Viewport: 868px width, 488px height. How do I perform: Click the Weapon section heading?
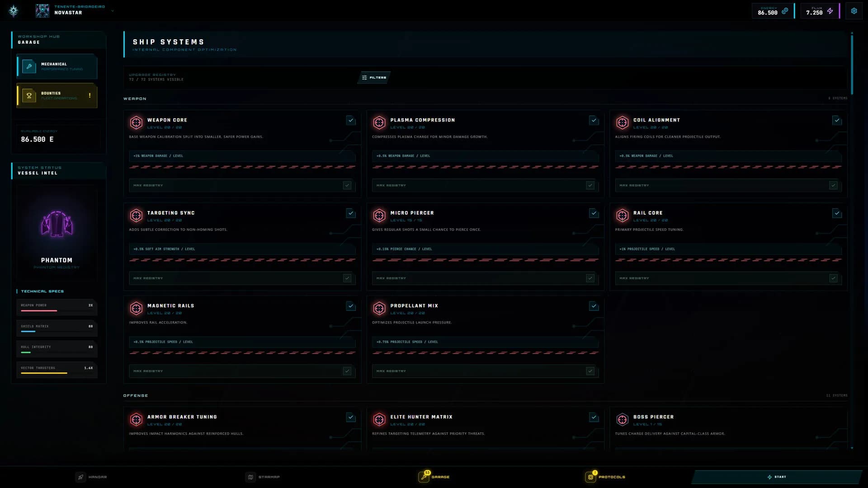[135, 99]
